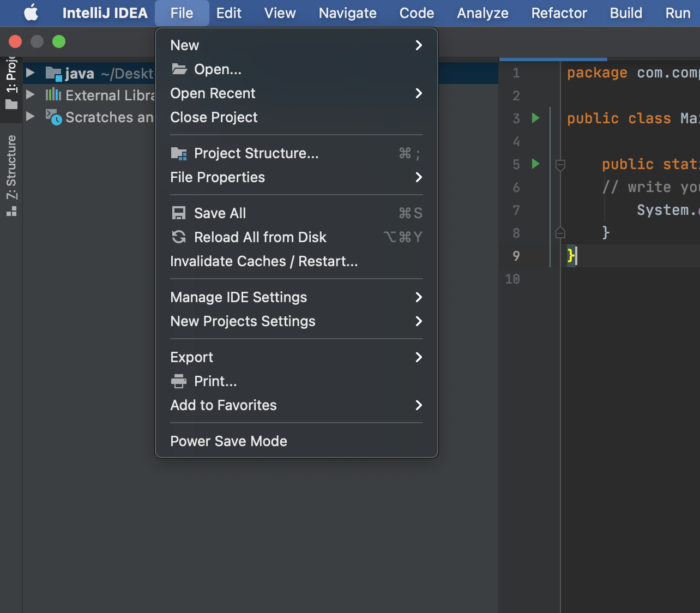The image size is (700, 613).
Task: Choose Open... from the File menu
Action: [x=297, y=69]
